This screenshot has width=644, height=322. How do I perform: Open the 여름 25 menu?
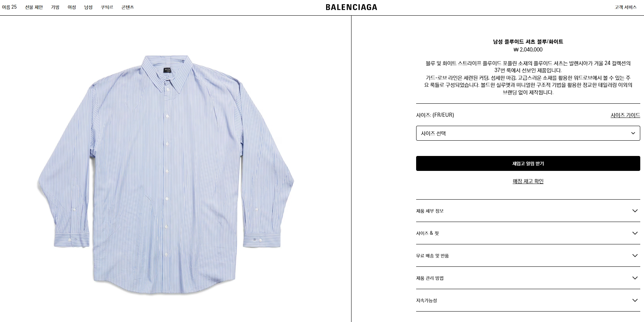point(9,7)
